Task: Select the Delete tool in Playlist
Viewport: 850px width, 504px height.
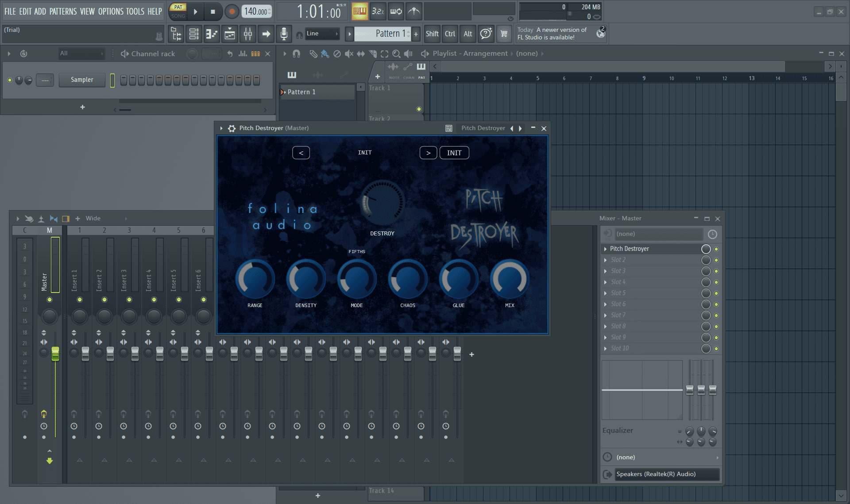Action: 337,54
